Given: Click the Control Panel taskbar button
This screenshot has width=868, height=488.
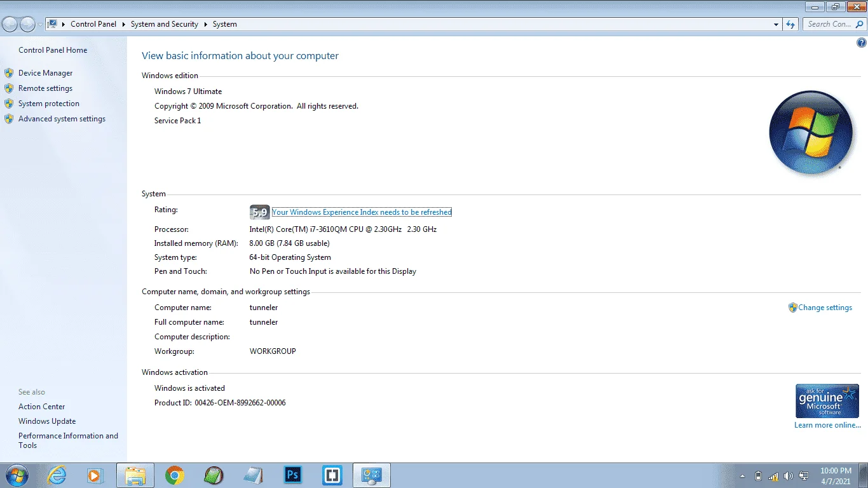Looking at the screenshot, I should tap(372, 475).
